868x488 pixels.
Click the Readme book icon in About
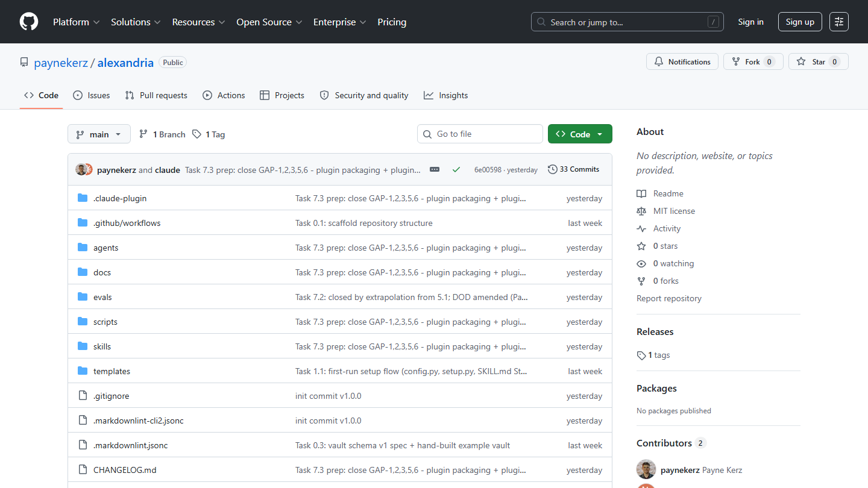(641, 193)
